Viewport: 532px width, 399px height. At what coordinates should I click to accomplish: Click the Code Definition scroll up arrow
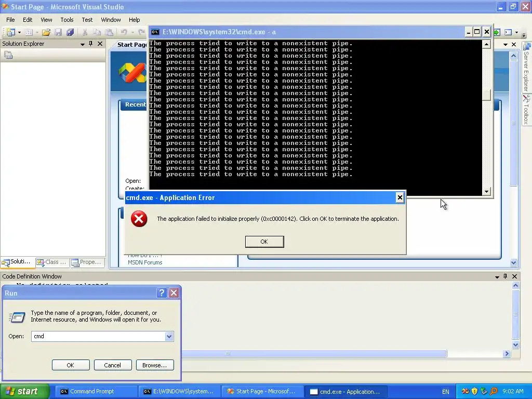point(515,285)
